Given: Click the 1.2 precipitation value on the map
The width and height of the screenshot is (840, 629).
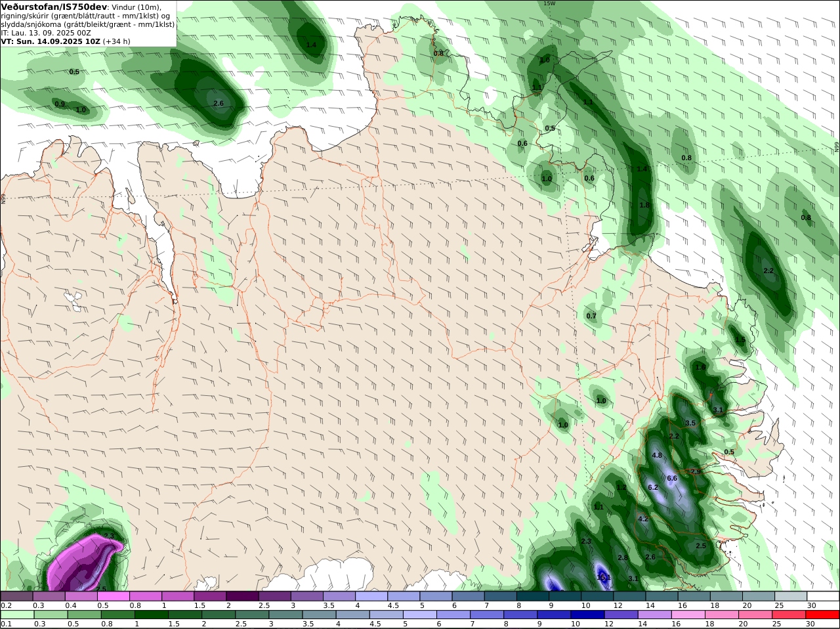Looking at the screenshot, I should [621, 488].
